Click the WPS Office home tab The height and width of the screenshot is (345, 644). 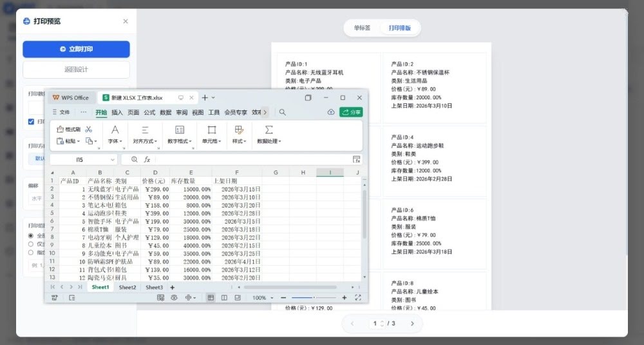71,98
